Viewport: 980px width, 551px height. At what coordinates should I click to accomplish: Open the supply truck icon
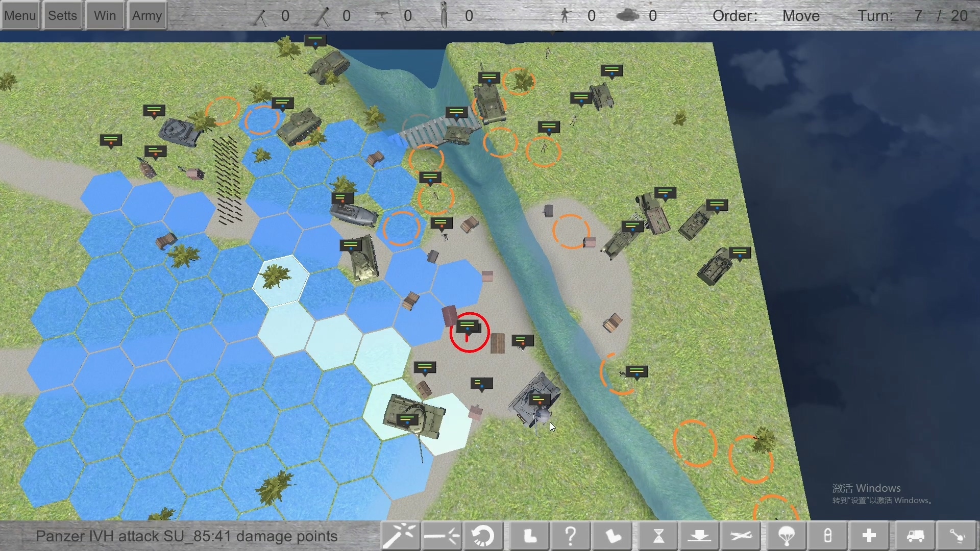914,536
